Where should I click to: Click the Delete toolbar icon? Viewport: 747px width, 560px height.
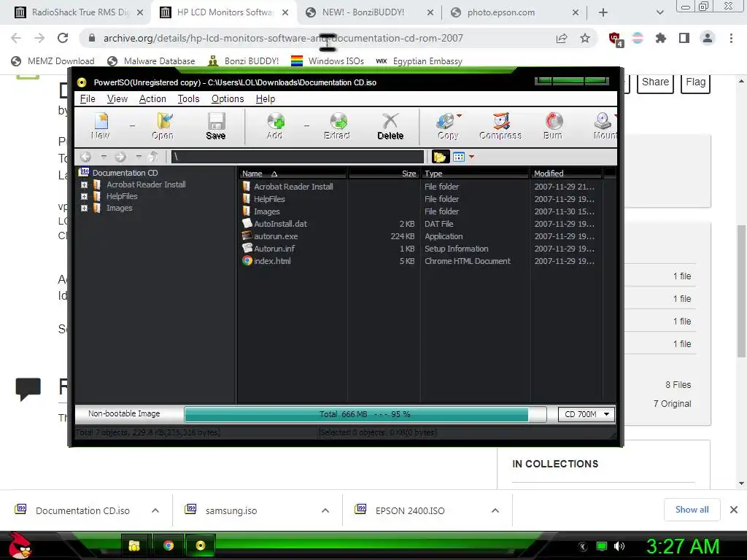[x=390, y=125]
